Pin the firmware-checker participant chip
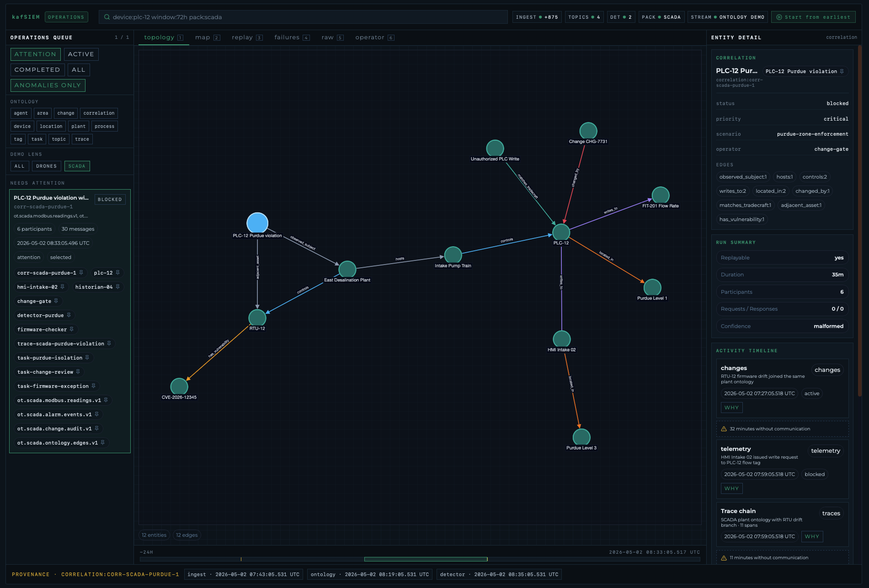This screenshot has width=869, height=588. pos(72,329)
